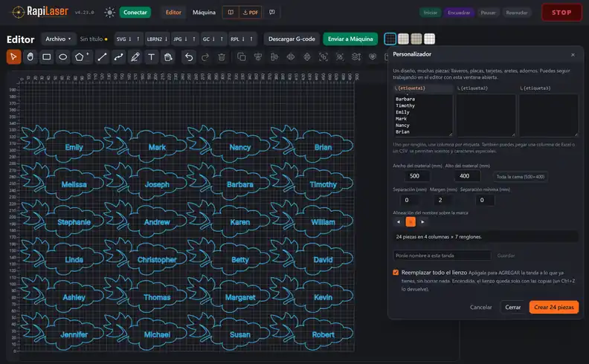Click the GC import down arrow
The height and width of the screenshot is (364, 589).
[x=213, y=39]
